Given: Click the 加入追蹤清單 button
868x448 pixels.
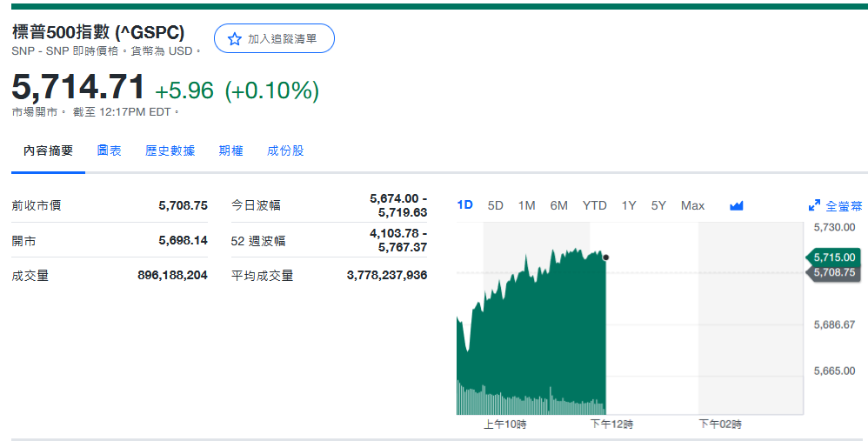Looking at the screenshot, I should pos(274,39).
